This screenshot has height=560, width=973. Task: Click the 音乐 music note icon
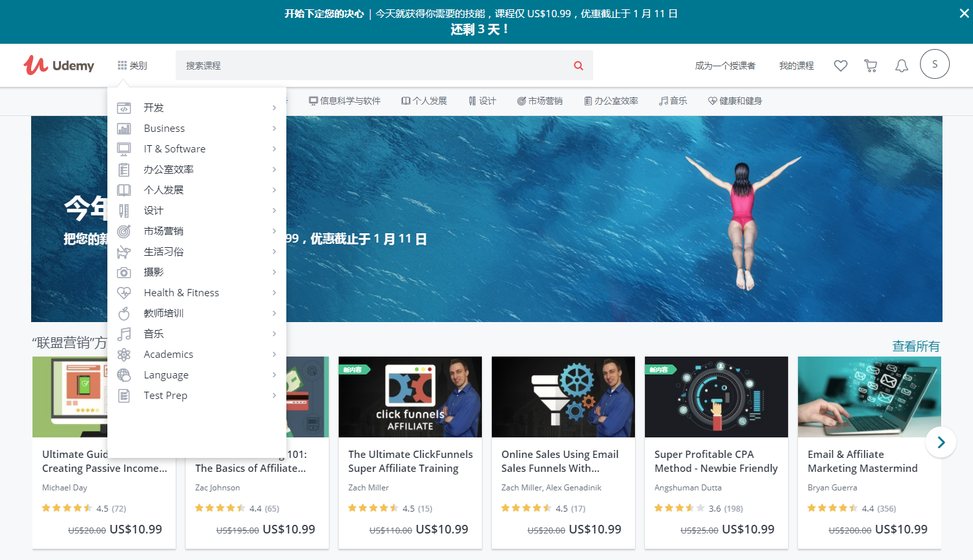pyautogui.click(x=124, y=334)
